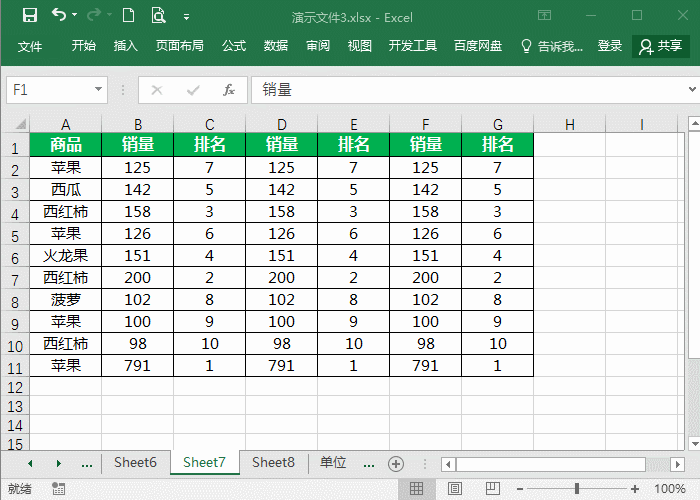Image resolution: width=700 pixels, height=500 pixels.
Task: Switch to Page Layout view icon
Action: 454,489
